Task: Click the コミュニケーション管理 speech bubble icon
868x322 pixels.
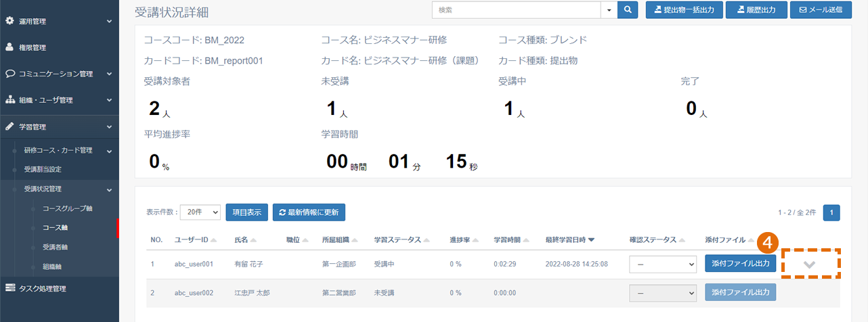Action: click(9, 74)
